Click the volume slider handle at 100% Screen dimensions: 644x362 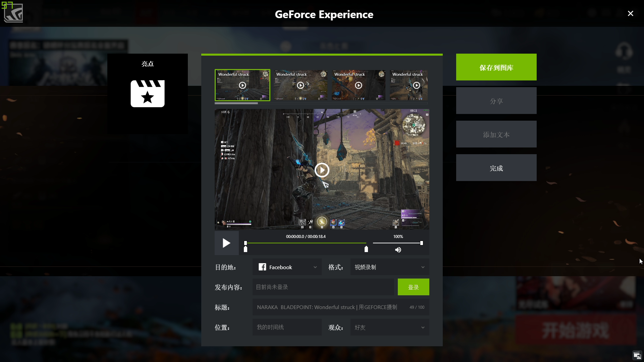tap(422, 243)
